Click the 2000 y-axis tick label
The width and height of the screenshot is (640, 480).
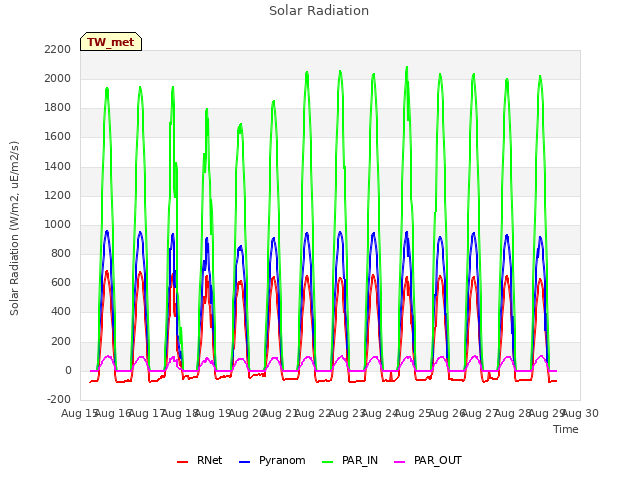point(58,78)
